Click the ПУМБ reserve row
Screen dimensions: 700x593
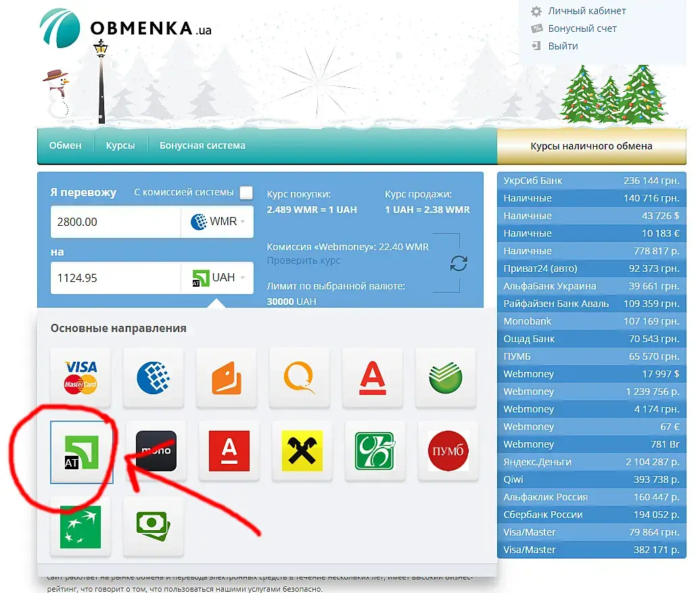click(x=592, y=356)
